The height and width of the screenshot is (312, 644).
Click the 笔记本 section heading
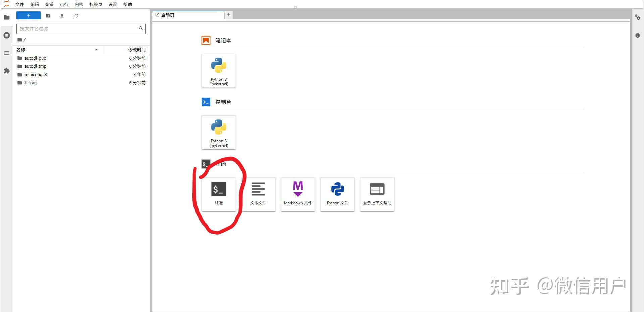tap(223, 40)
